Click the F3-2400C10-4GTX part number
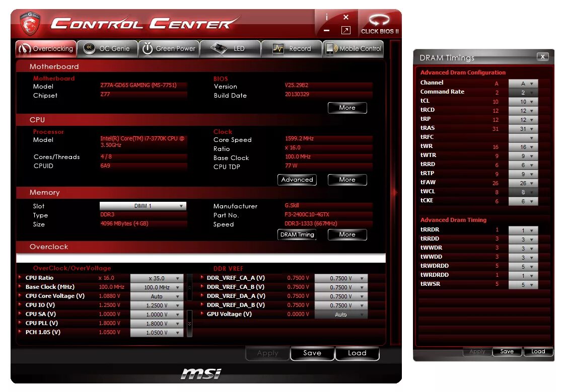Image resolution: width=562 pixels, height=392 pixels. pyautogui.click(x=307, y=214)
